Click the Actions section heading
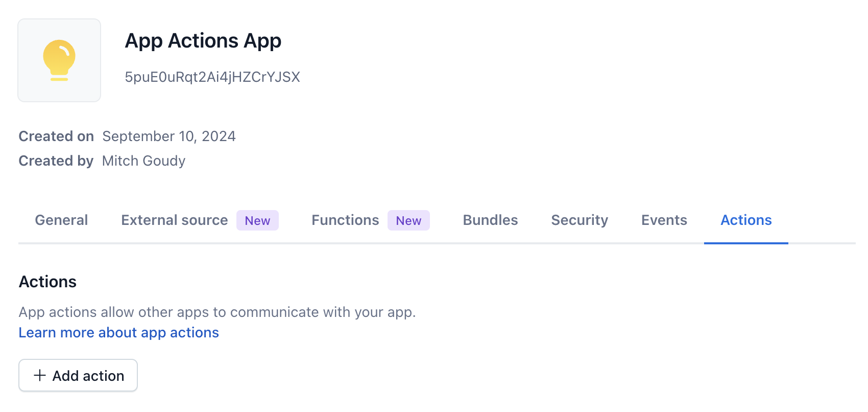This screenshot has height=412, width=868. point(48,282)
